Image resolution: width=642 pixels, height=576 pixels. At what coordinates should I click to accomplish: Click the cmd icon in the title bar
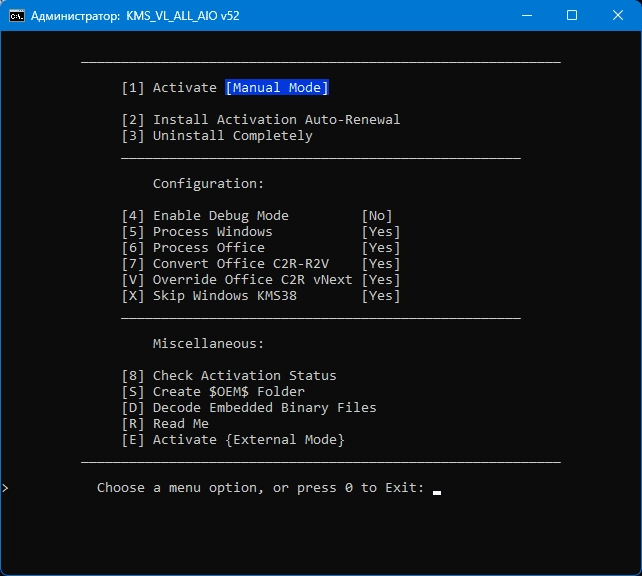coord(17,16)
